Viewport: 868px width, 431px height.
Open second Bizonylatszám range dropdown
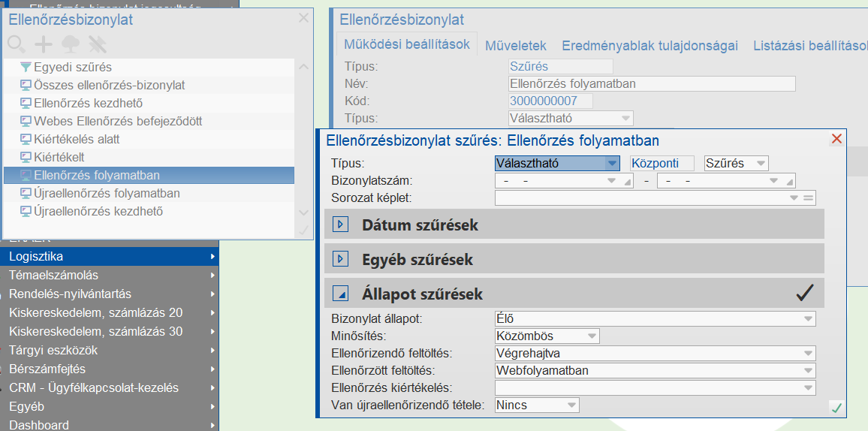coord(774,181)
